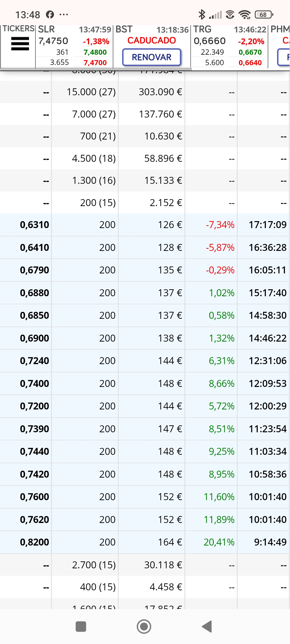Select the SLR ticker card
Image resolution: width=290 pixels, height=644 pixels.
pos(74,46)
